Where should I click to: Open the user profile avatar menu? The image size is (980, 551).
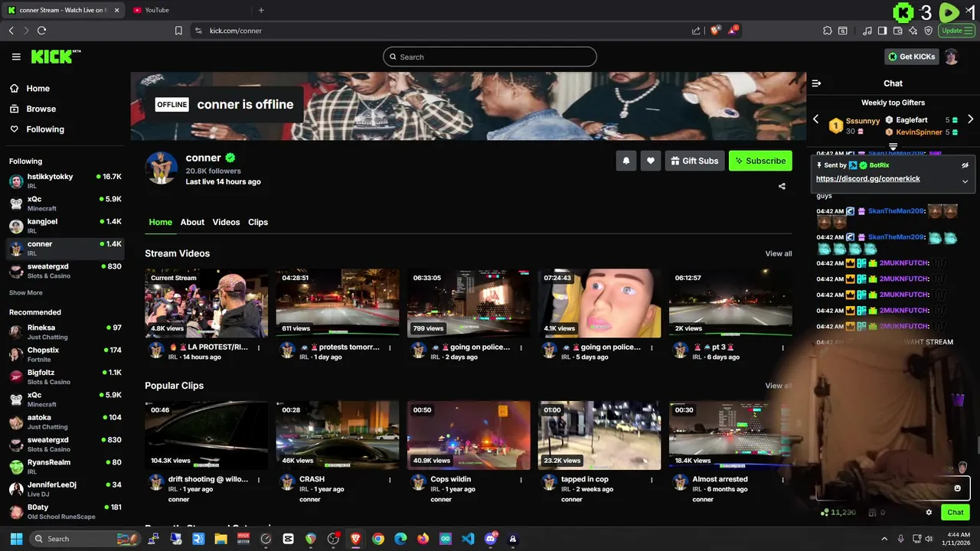tap(951, 57)
